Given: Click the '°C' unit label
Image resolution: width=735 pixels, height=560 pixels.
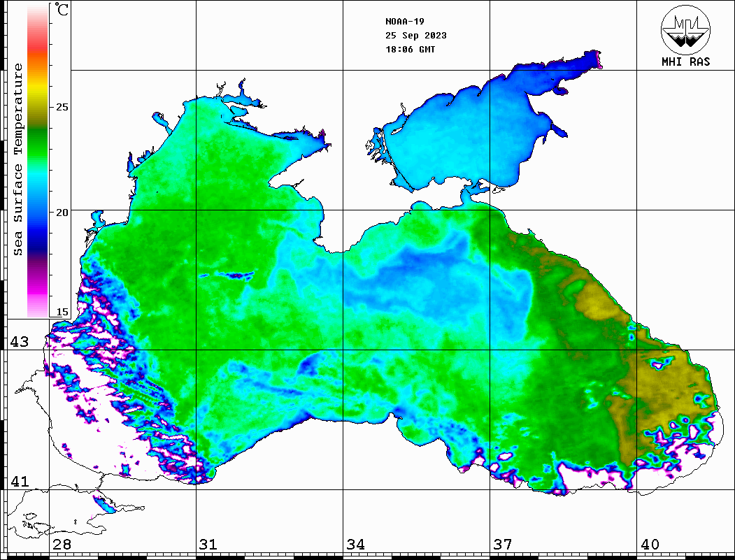Looking at the screenshot, I should point(61,10).
